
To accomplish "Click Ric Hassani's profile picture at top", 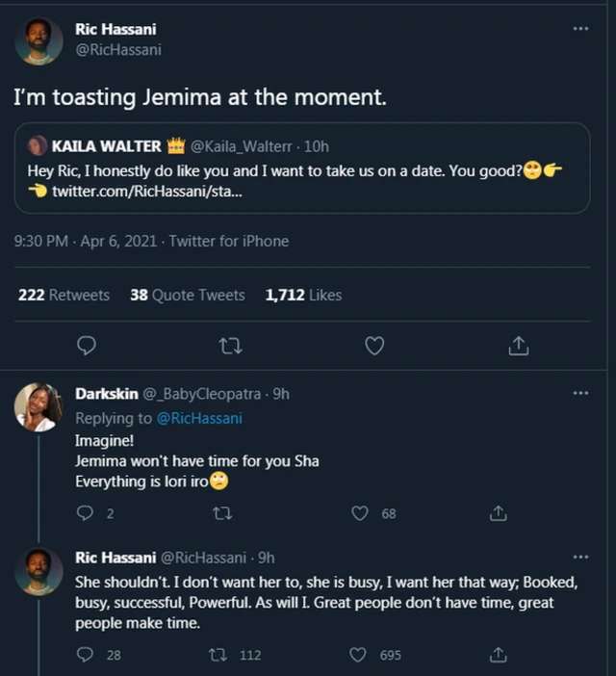I will tap(39, 40).
